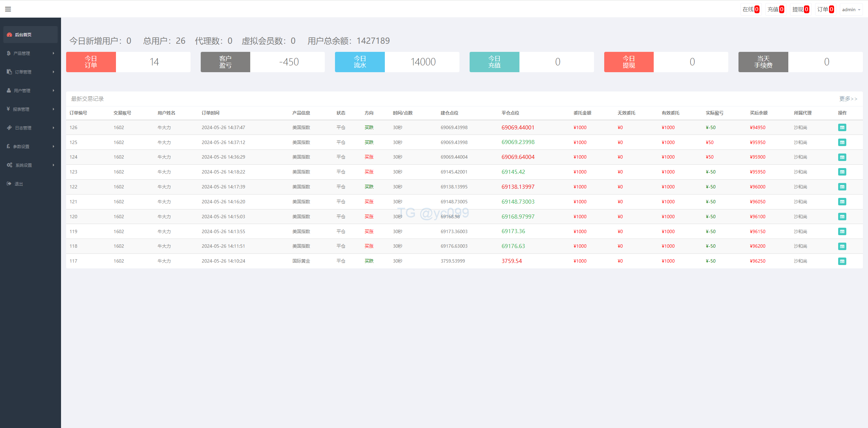
Task: Open details icon for order 117
Action: click(842, 261)
